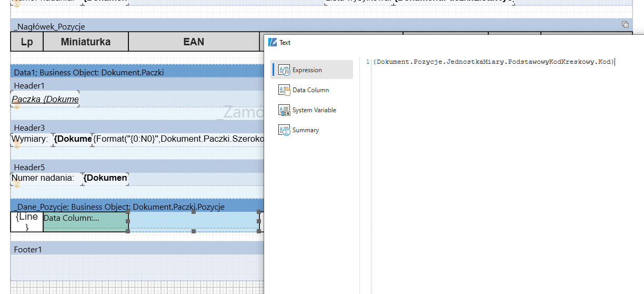
Task: Select the green Data Column image component
Action: [85, 222]
